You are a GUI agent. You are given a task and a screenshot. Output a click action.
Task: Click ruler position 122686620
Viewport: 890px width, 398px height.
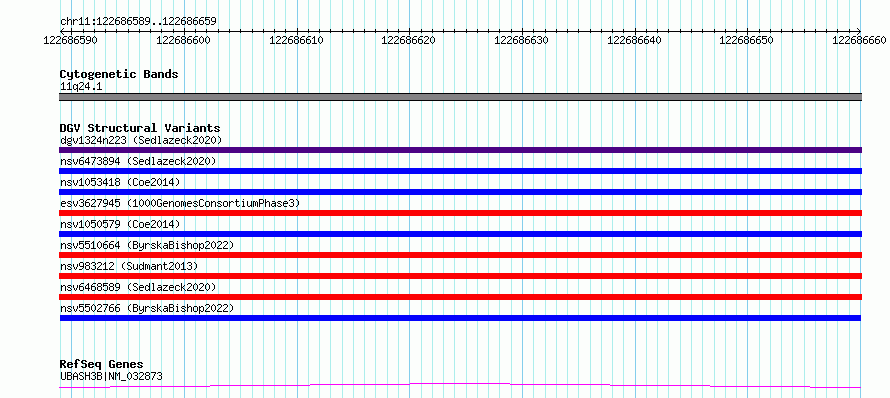point(408,40)
